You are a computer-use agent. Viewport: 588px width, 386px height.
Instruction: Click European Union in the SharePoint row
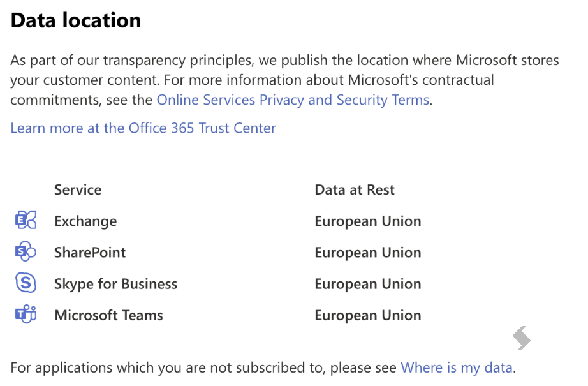[368, 253]
